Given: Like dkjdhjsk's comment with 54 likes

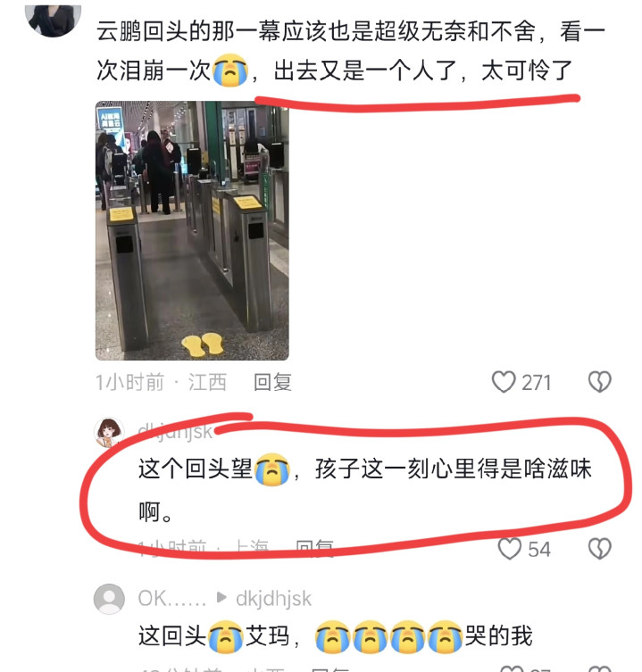Looking at the screenshot, I should 510,549.
